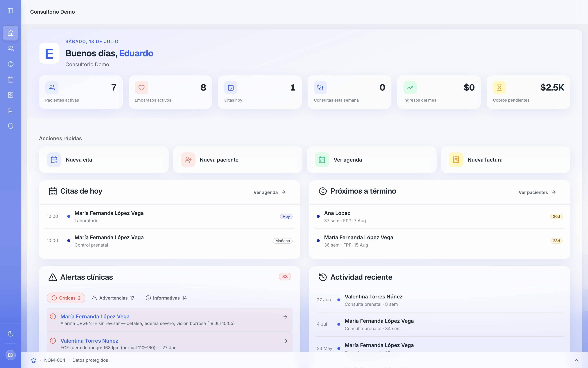Open the shield security sidebar icon
The height and width of the screenshot is (368, 588).
pos(10,126)
